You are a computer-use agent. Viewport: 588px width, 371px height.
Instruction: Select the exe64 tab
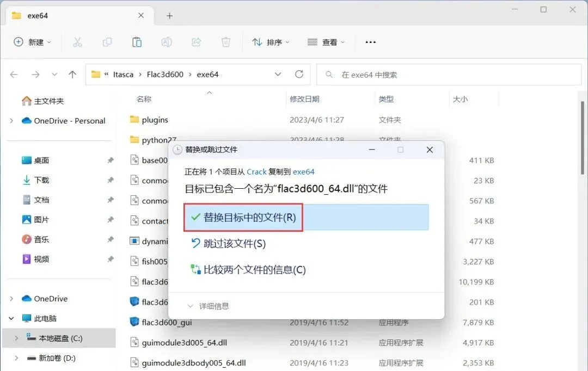point(80,16)
